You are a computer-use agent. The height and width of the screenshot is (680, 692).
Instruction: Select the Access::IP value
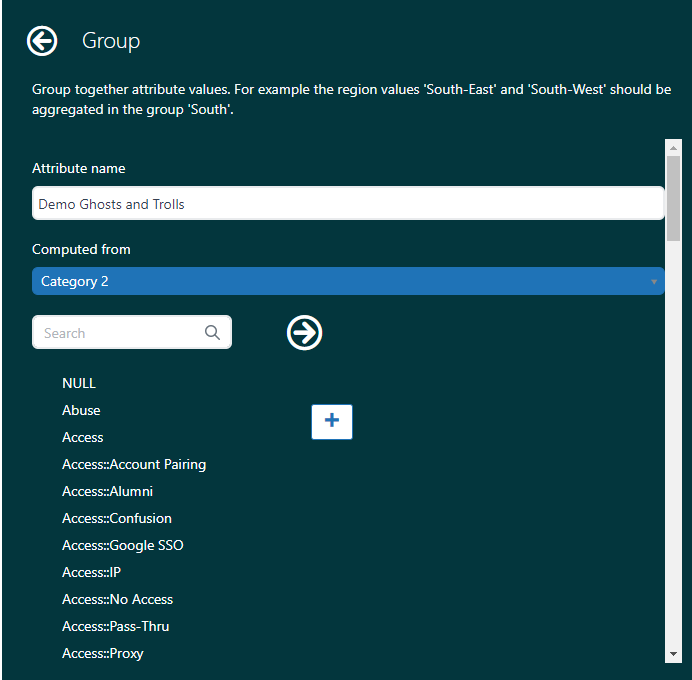click(91, 572)
